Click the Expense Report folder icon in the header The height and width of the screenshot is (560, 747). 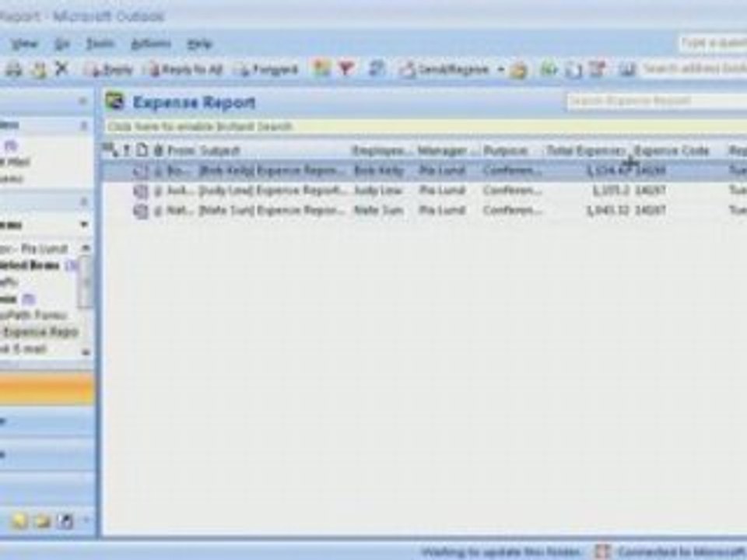[x=114, y=102]
